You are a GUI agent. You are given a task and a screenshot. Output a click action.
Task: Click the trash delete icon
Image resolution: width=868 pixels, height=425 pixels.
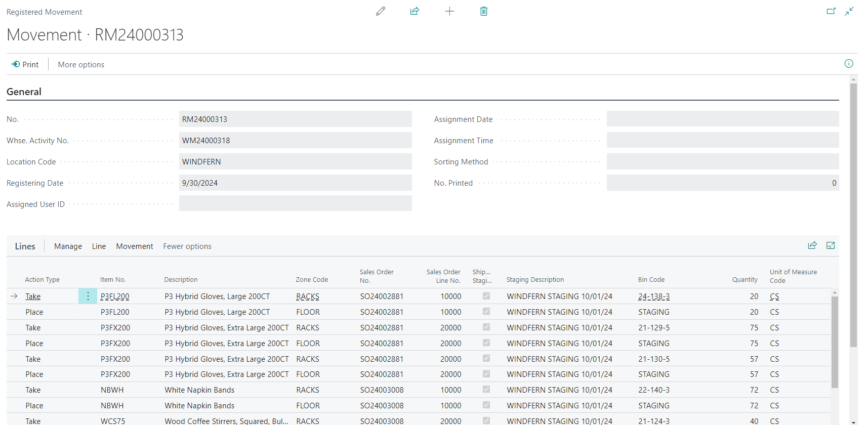[484, 11]
